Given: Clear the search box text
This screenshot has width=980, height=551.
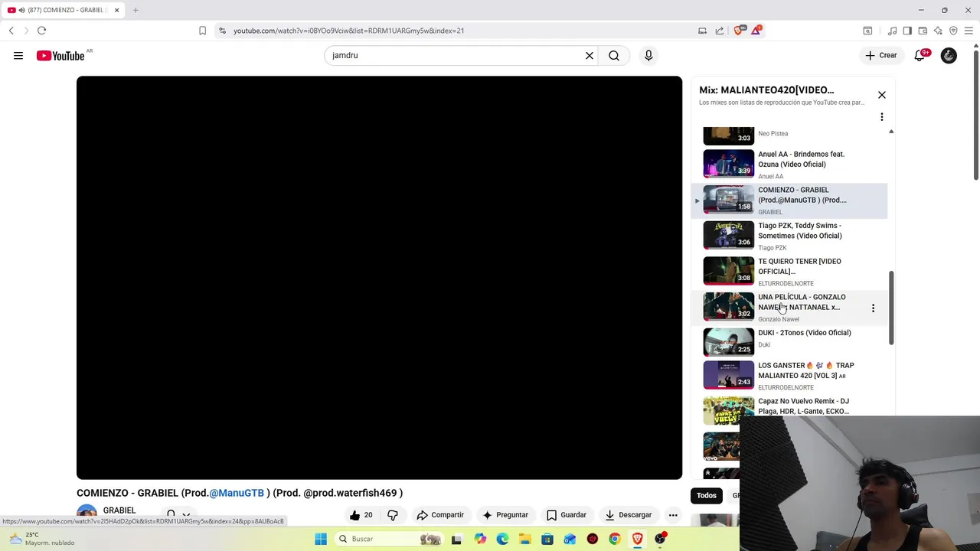Looking at the screenshot, I should 590,55.
